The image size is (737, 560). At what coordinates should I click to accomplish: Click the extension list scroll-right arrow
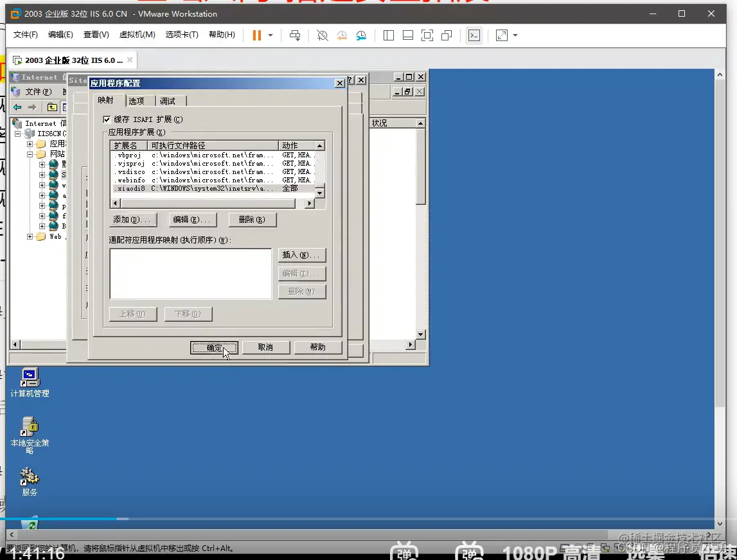click(309, 204)
